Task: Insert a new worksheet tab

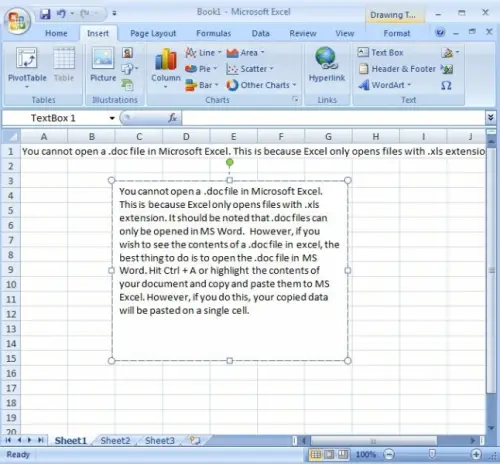Action: pos(195,440)
